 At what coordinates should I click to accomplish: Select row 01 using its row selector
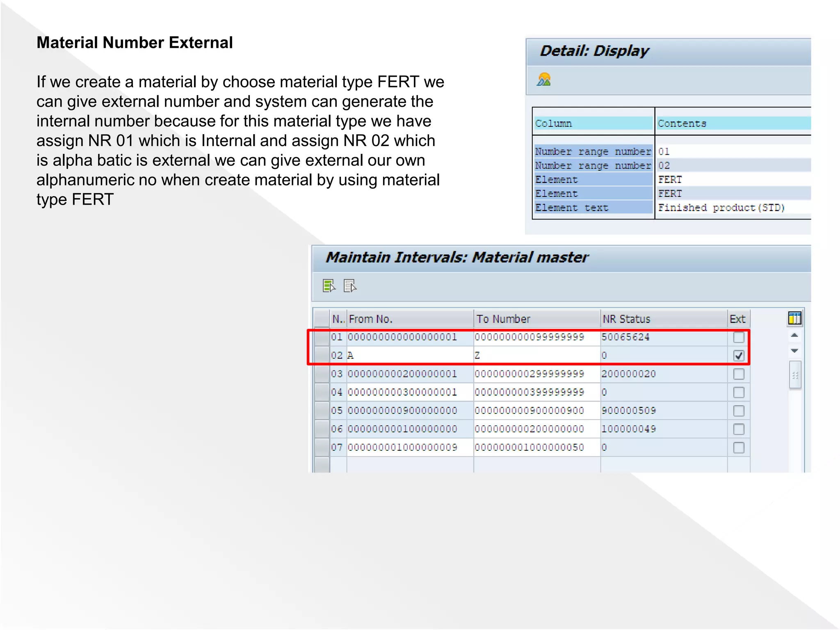(x=322, y=337)
